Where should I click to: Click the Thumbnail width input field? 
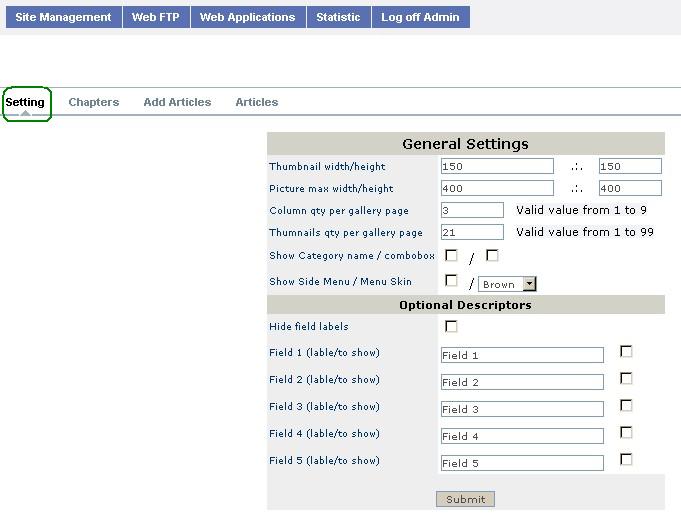tap(497, 167)
